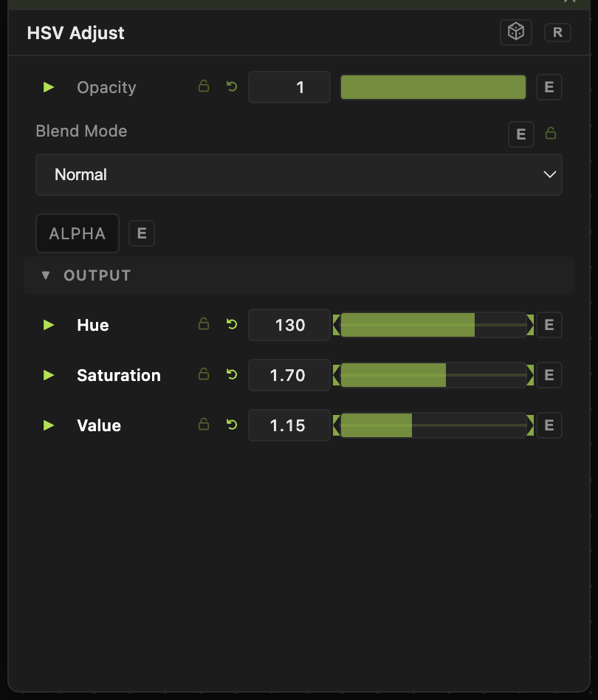Open expression E button for Saturation

[549, 375]
